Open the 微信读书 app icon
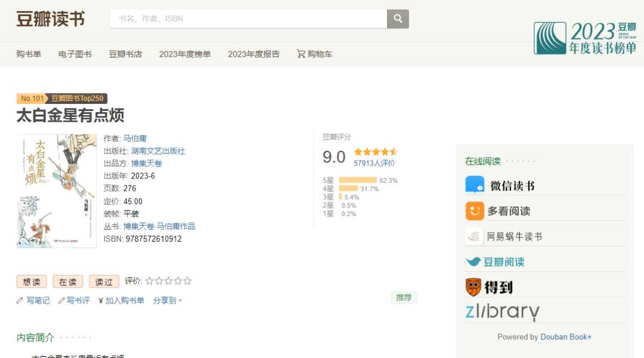Viewport: 644px width, 358px height. 475,184
